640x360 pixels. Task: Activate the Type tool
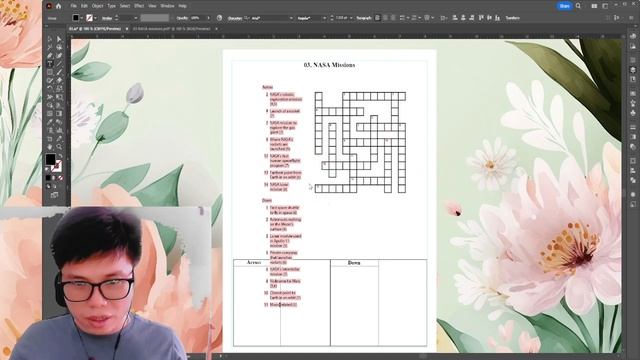[x=50, y=64]
